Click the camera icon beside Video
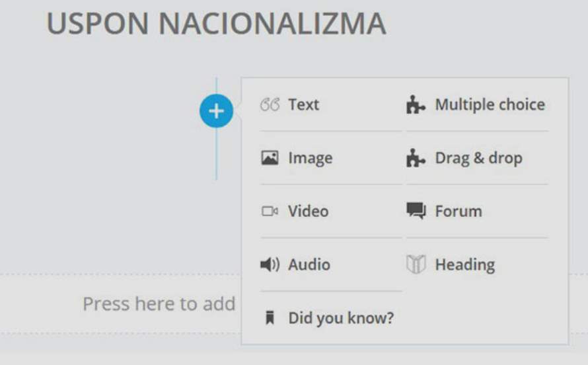588x365 pixels. [270, 212]
